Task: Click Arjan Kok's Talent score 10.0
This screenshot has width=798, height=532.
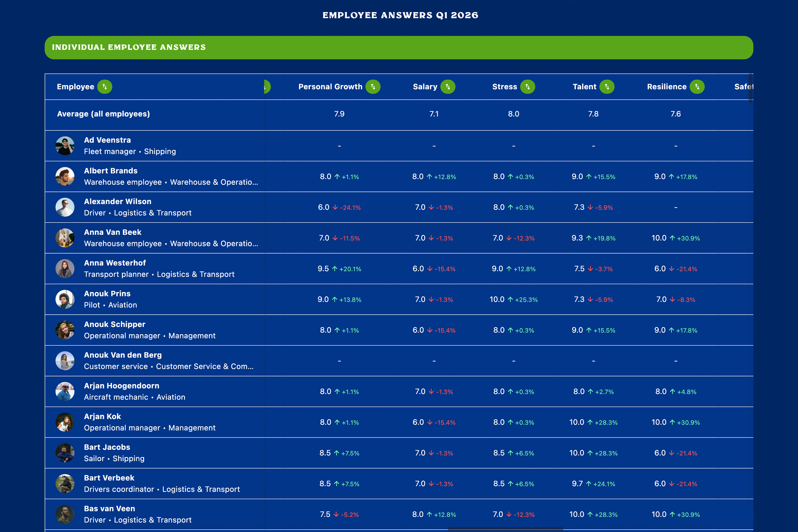Action: [x=576, y=422]
